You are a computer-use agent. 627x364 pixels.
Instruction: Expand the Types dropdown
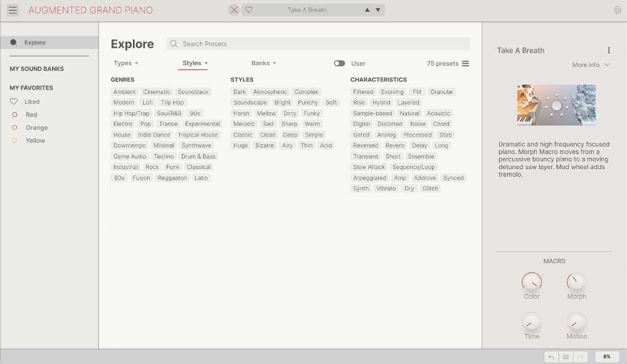pos(126,63)
